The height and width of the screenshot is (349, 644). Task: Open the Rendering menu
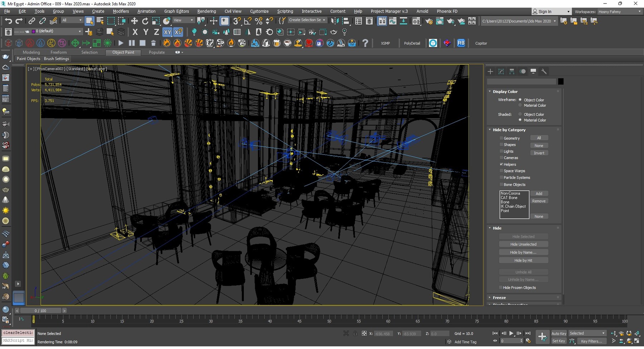click(x=206, y=11)
